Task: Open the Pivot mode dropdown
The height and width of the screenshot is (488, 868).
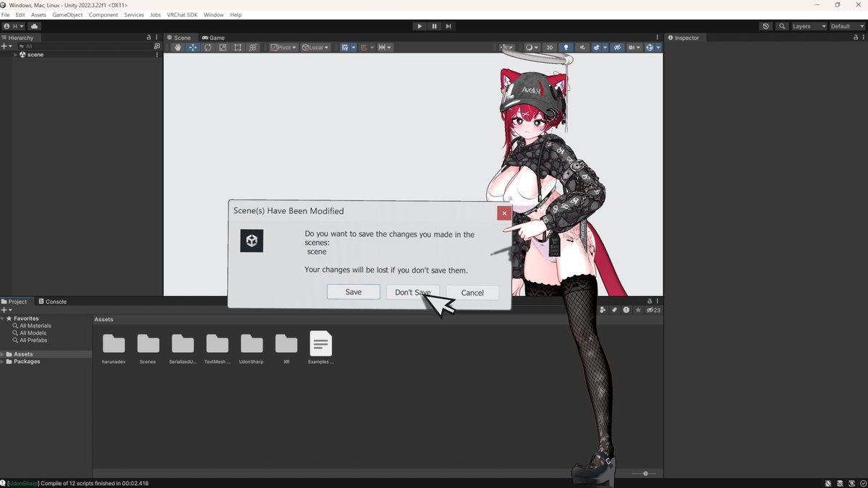Action: point(282,47)
